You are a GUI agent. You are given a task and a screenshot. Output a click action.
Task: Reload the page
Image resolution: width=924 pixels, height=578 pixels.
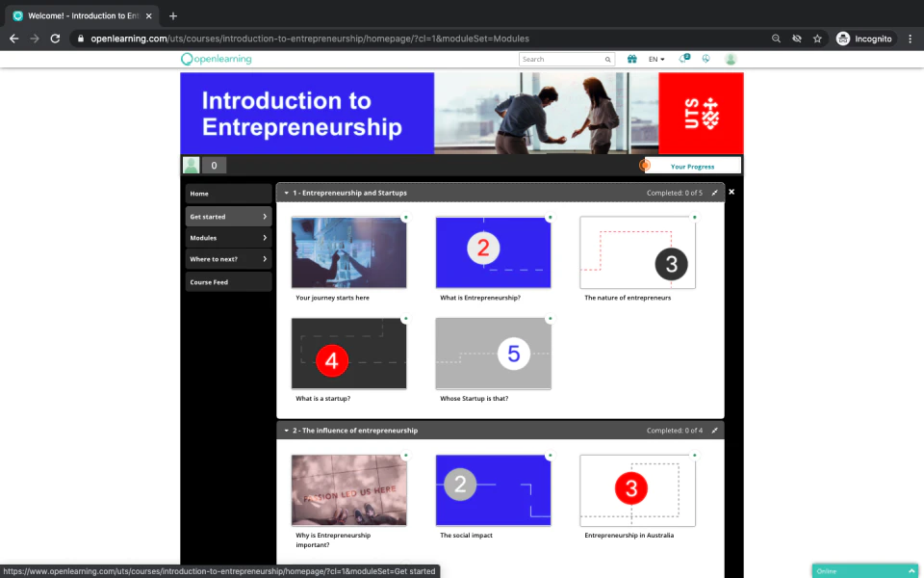point(55,39)
